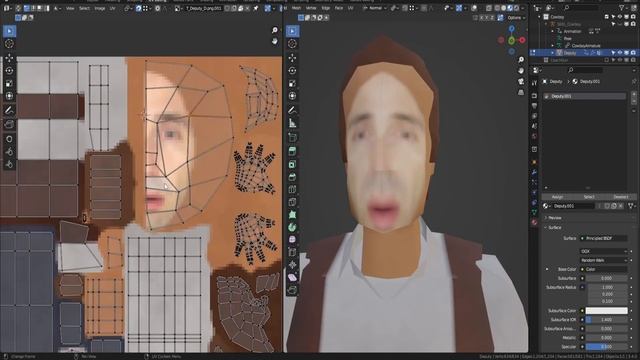This screenshot has width=640, height=360.
Task: Select the Poly Build tool in 3D viewport
Action: [292, 215]
